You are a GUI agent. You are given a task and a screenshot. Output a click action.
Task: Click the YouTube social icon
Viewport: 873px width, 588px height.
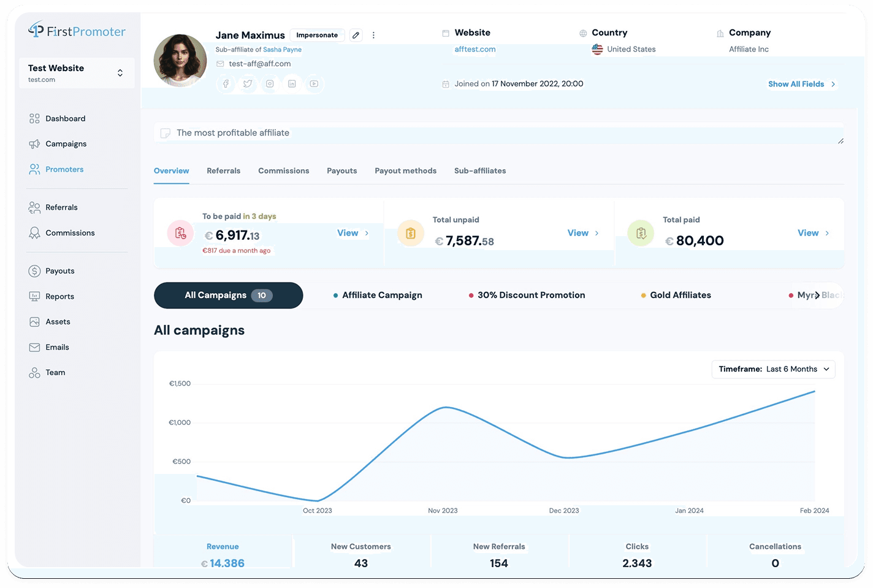[x=314, y=84]
